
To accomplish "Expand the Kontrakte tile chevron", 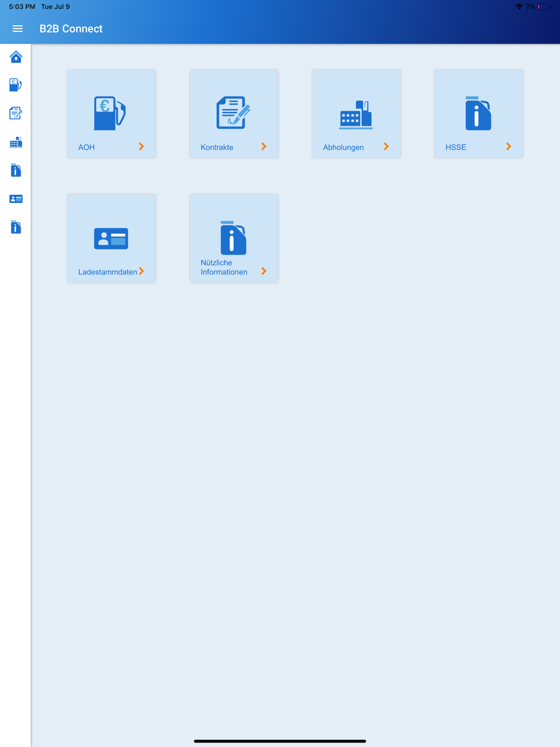I will pyautogui.click(x=264, y=147).
